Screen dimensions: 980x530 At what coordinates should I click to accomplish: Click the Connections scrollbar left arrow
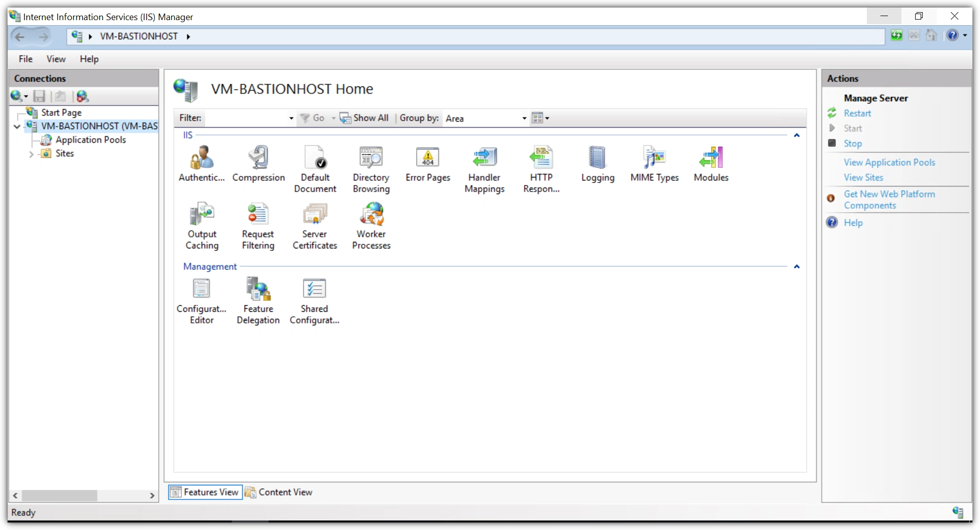pos(16,496)
